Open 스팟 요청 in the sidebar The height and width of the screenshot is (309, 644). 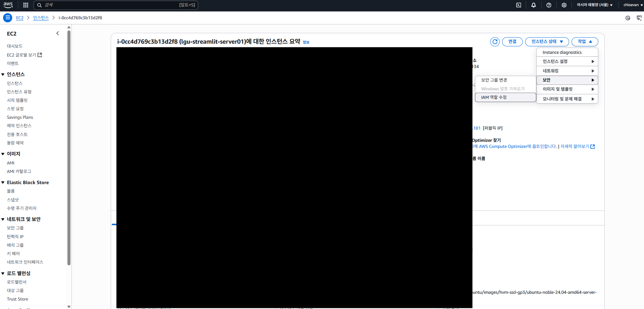click(15, 109)
